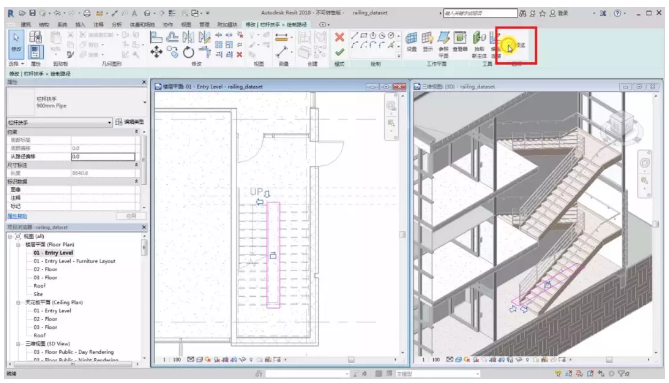Close the project browser panel with X
Image resolution: width=669 pixels, height=383 pixels.
[x=144, y=227]
